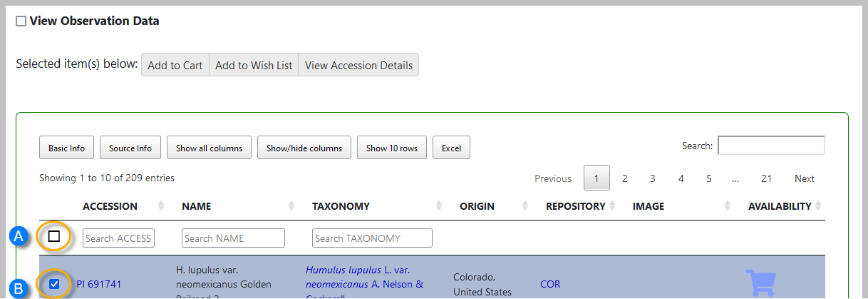The height and width of the screenshot is (299, 868).
Task: Check the select-all header checkbox
Action: point(54,236)
